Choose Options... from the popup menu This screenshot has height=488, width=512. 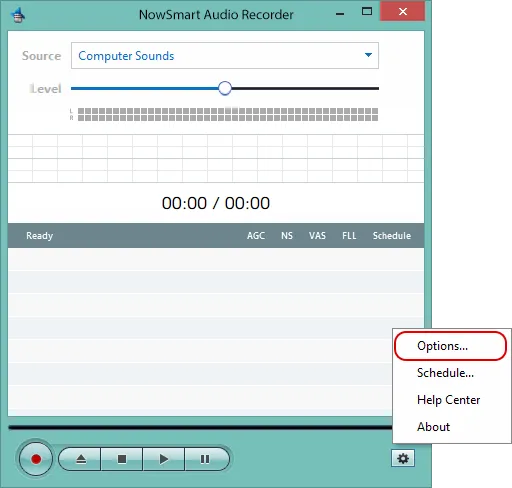(x=450, y=346)
